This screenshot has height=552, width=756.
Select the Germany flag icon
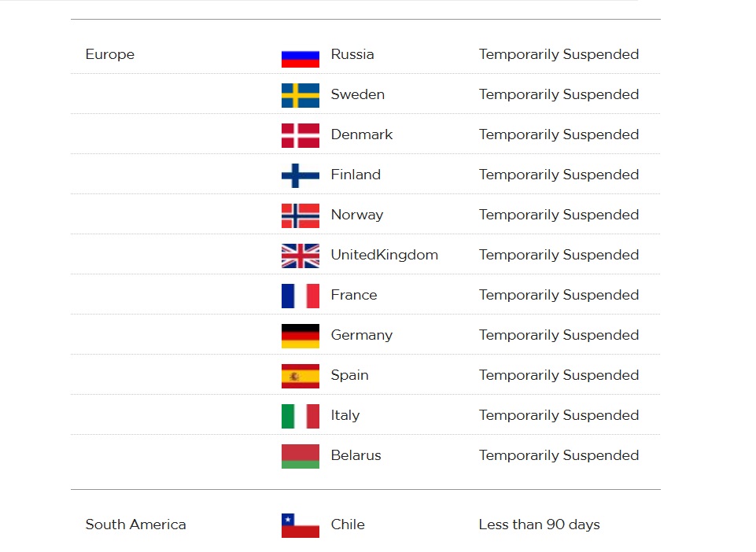(x=301, y=336)
